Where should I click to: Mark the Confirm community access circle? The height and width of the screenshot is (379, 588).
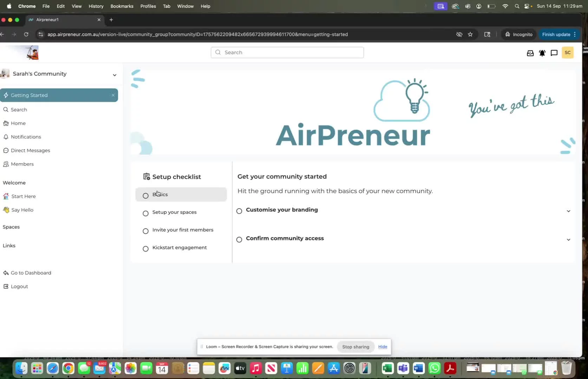pyautogui.click(x=239, y=239)
